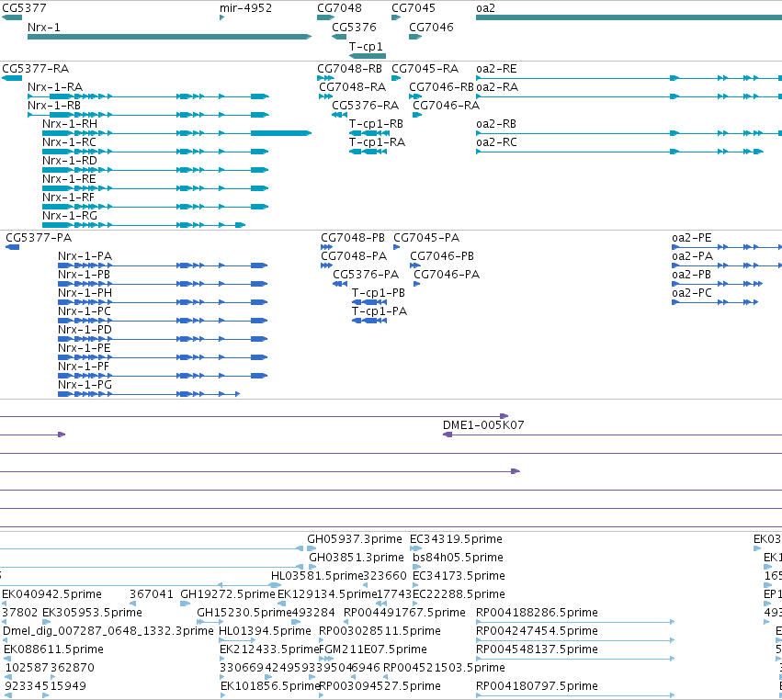Open the RP004548137.5prime EST label
Screen dimensions: 782x700
coord(538,649)
